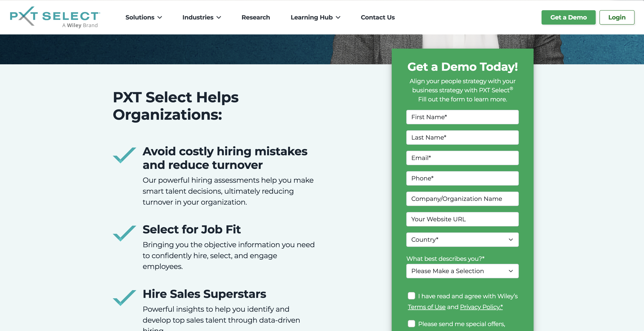Screen dimensions: 644x331
Task: Focus the Email field
Action: click(462, 158)
